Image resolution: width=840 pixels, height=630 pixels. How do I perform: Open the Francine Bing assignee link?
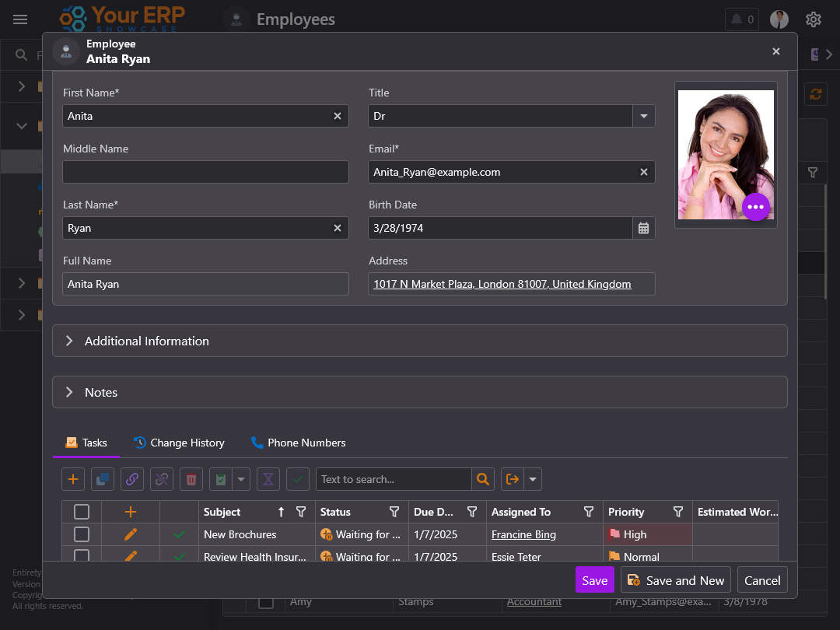(523, 534)
